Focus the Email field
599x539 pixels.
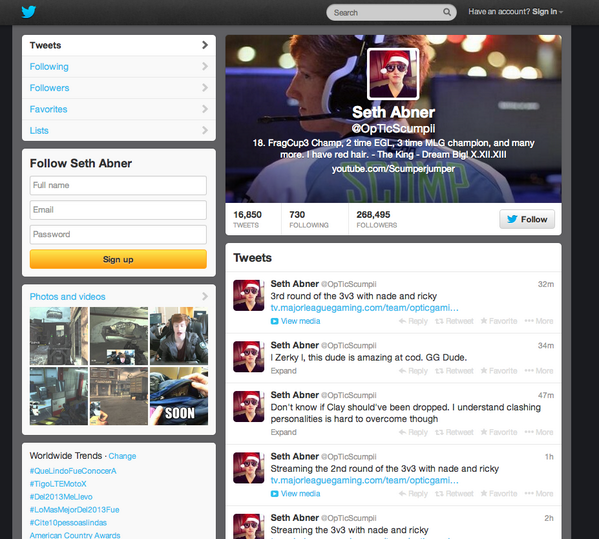118,210
